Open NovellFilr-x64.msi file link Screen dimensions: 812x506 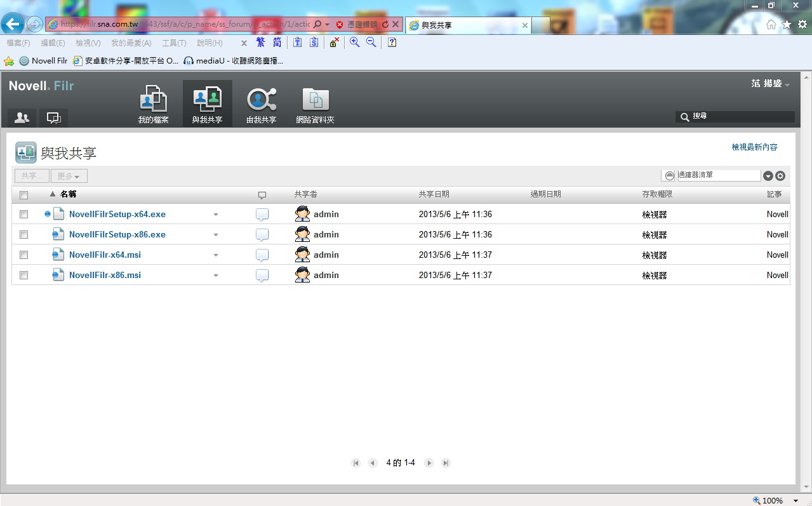[x=105, y=255]
